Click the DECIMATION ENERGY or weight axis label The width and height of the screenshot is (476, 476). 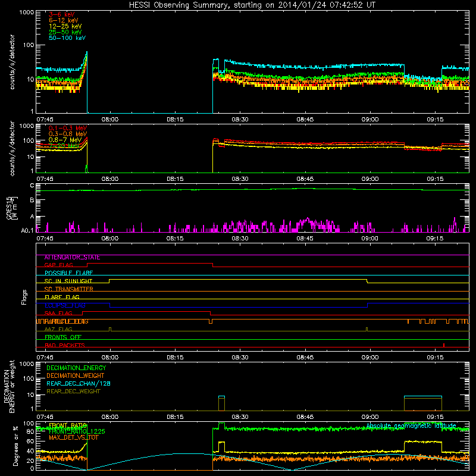tap(9, 386)
